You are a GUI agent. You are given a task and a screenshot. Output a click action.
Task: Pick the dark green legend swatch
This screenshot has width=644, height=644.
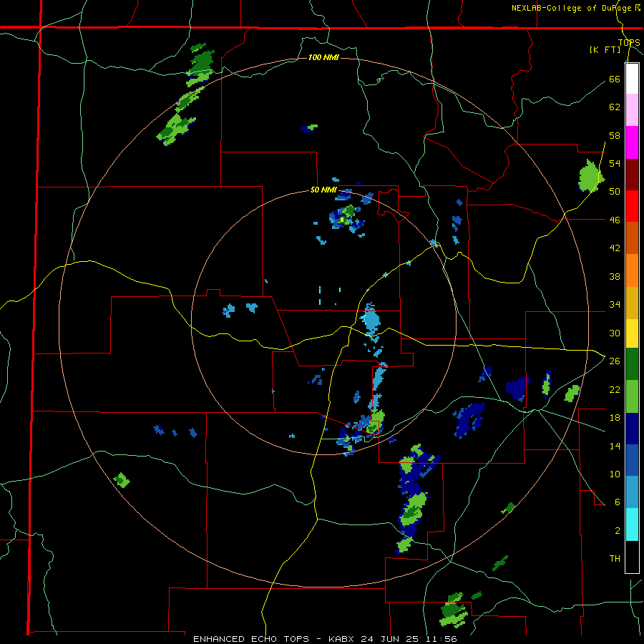[632, 364]
